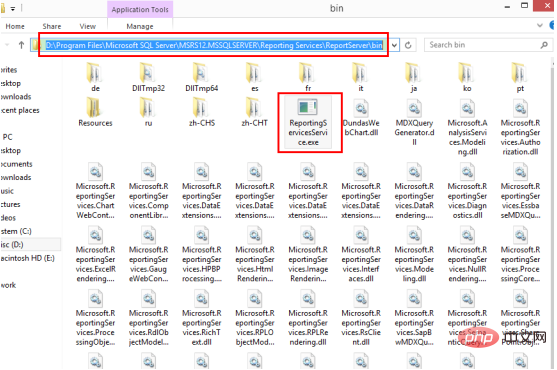The height and width of the screenshot is (370, 557).
Task: Select Microsoft.ReportingServices.DataRendering file
Action: (414, 191)
